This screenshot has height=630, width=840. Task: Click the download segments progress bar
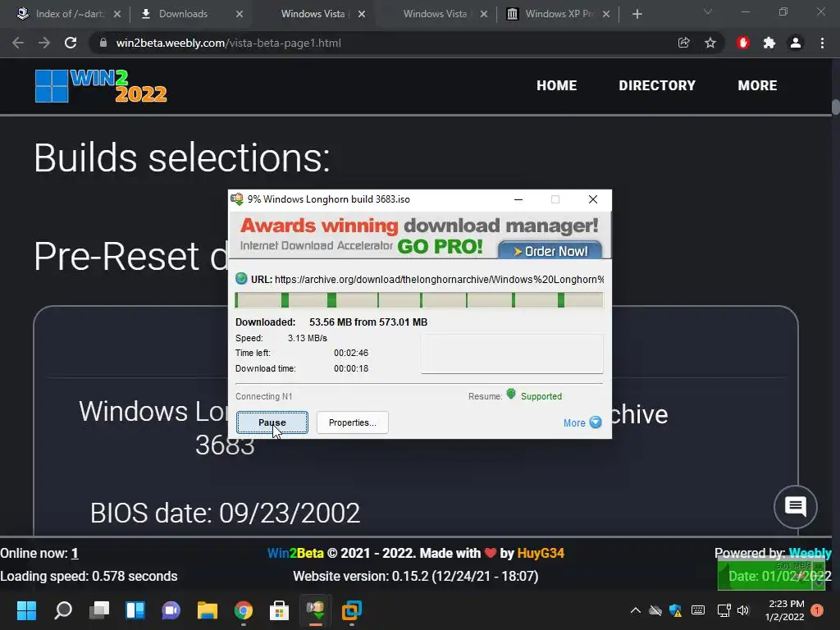419,300
